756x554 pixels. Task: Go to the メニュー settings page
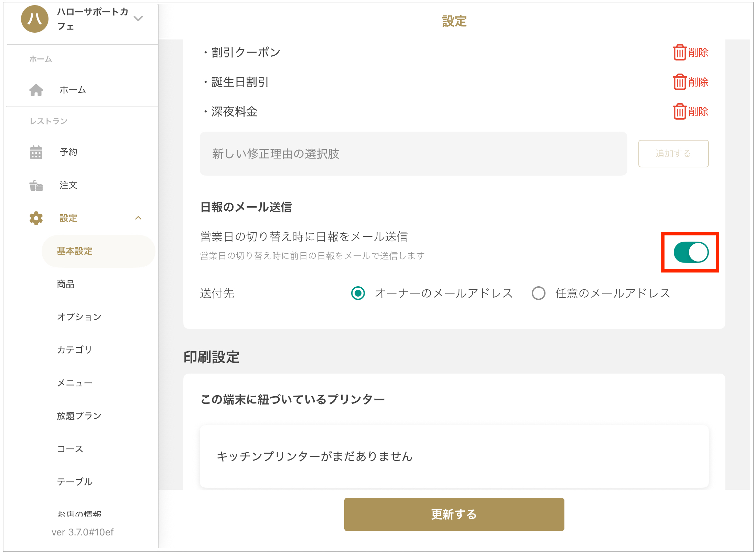pyautogui.click(x=75, y=383)
